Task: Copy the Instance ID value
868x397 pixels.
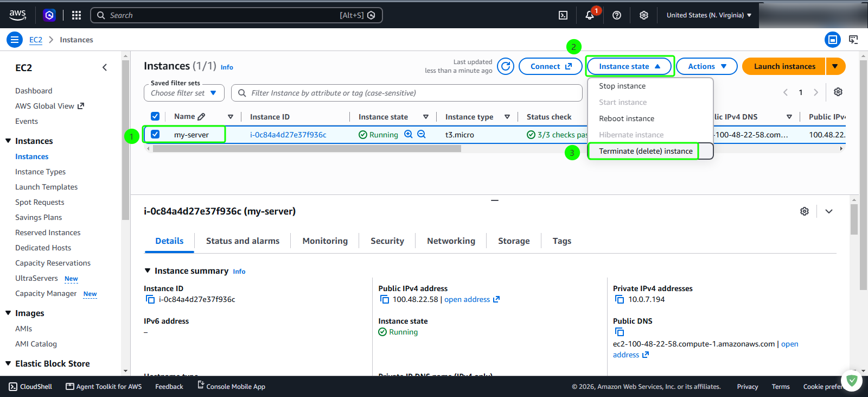Action: (150, 299)
